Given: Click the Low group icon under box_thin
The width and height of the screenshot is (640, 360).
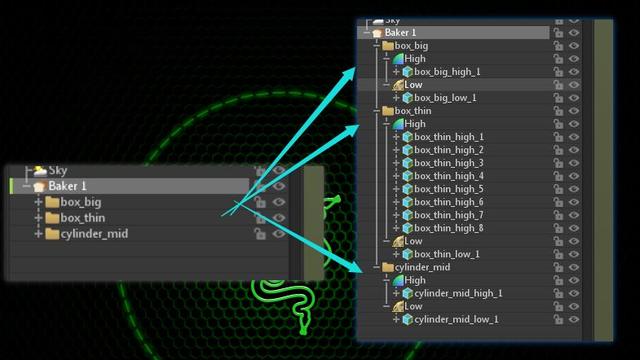Looking at the screenshot, I should point(398,241).
